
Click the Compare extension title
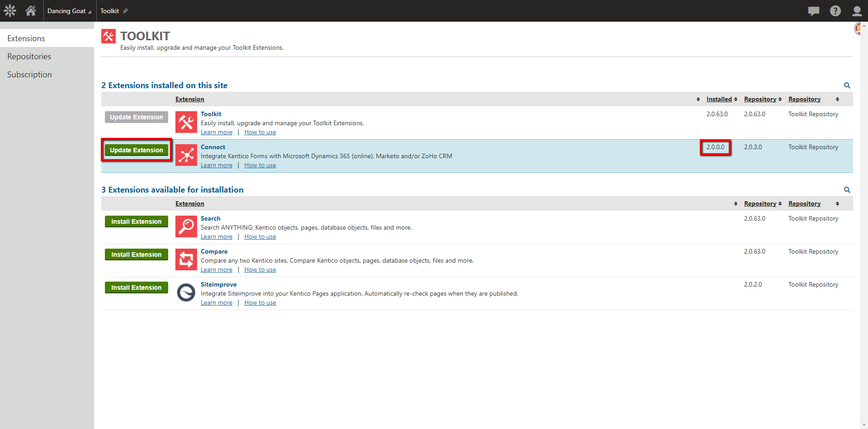pos(214,251)
